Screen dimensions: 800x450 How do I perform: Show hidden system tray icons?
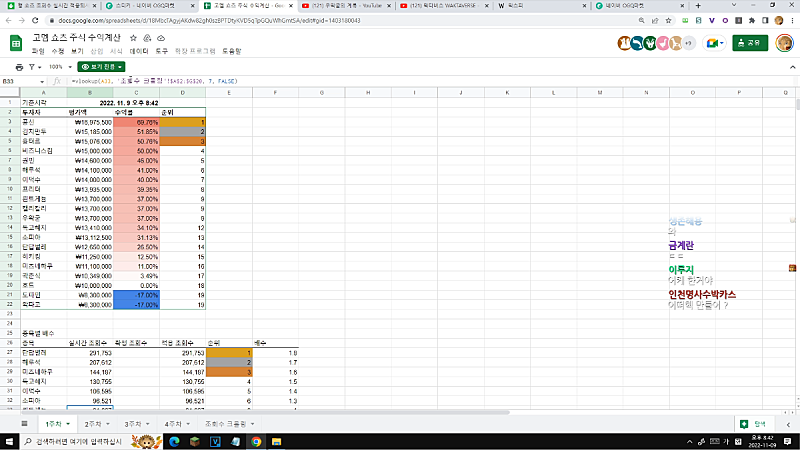(x=689, y=441)
